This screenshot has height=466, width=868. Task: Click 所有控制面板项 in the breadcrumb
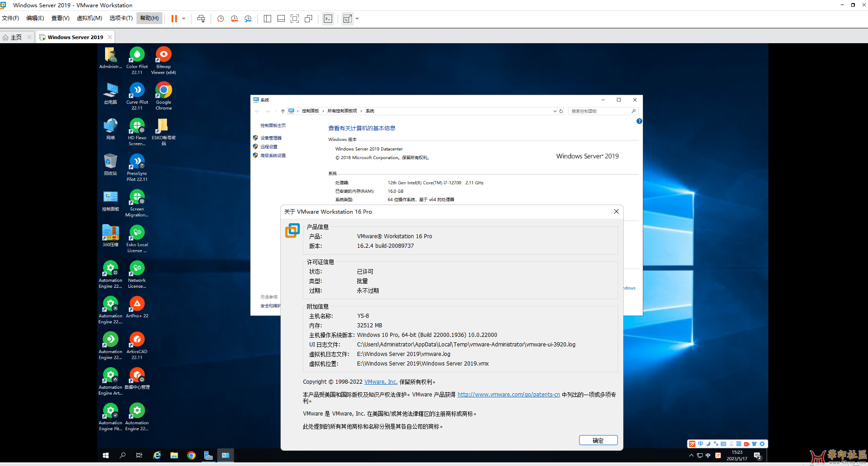pos(342,111)
